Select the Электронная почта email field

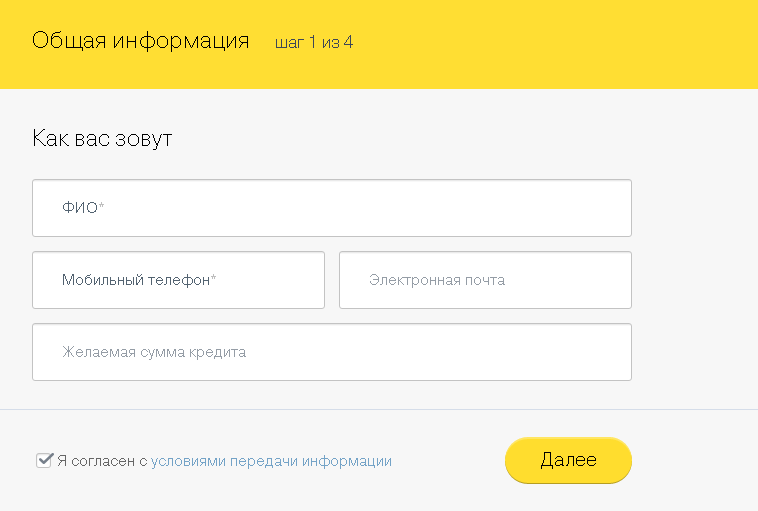[x=485, y=280]
